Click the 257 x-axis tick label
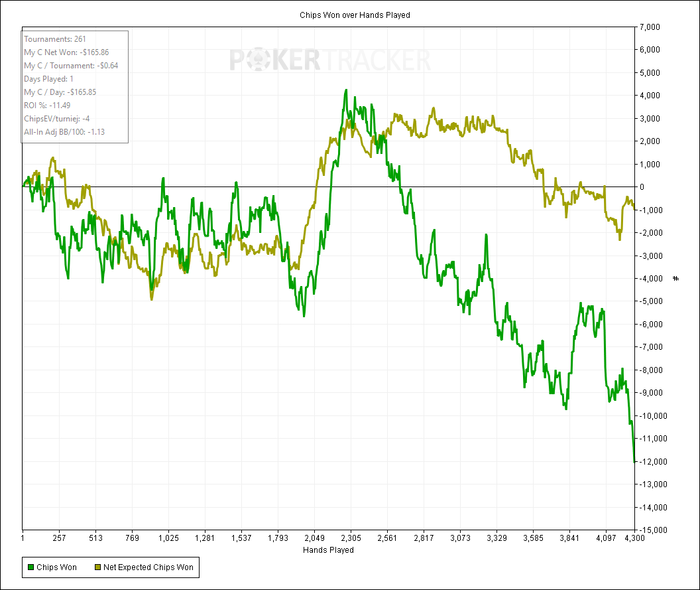 (59, 538)
